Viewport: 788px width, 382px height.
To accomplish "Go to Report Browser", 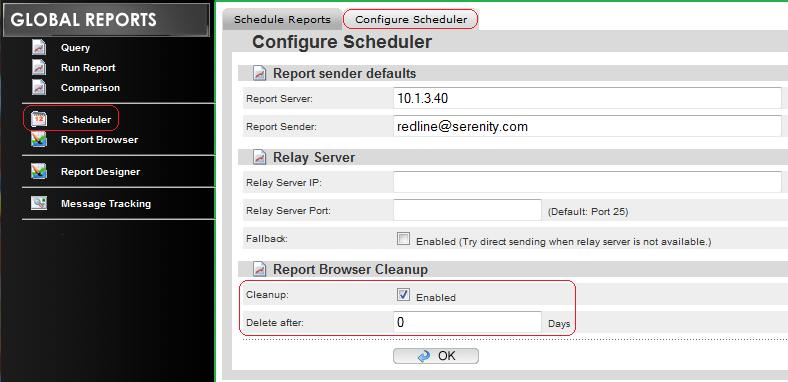I will tap(100, 140).
